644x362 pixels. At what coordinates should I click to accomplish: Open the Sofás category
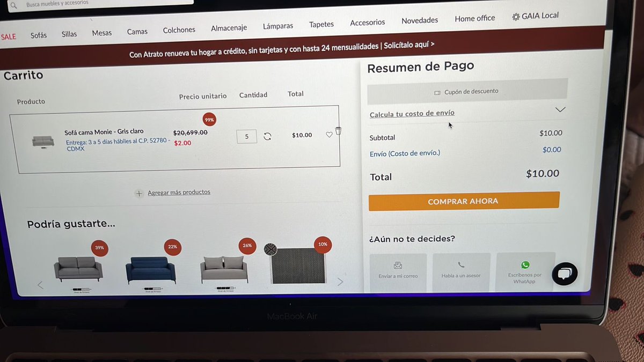pos(39,35)
